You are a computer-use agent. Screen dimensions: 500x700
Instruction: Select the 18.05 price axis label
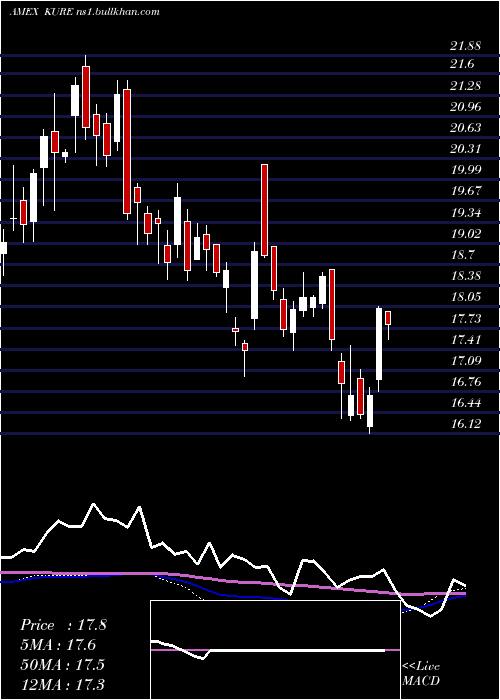tap(465, 297)
